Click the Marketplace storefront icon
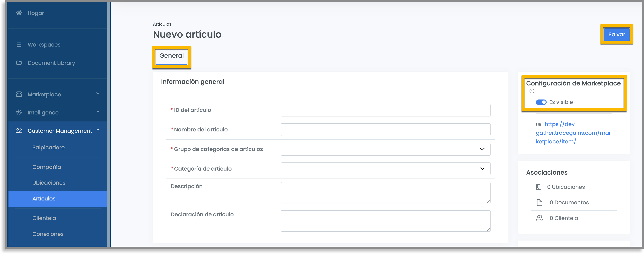This screenshot has width=644, height=254. click(x=19, y=94)
